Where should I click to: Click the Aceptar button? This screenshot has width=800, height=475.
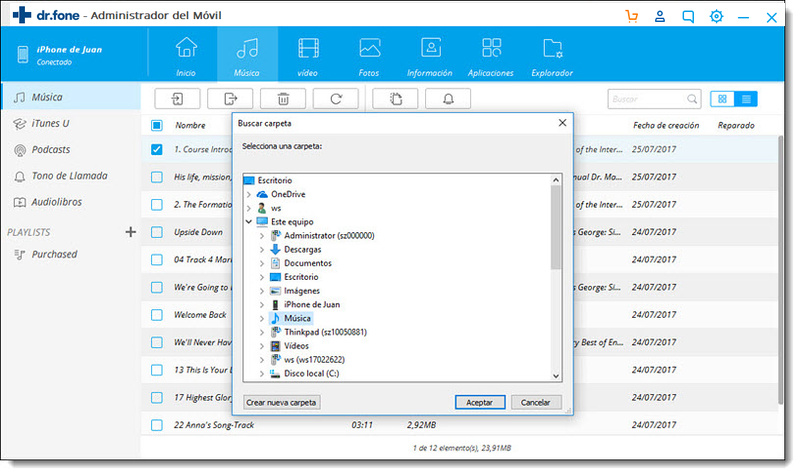[480, 403]
